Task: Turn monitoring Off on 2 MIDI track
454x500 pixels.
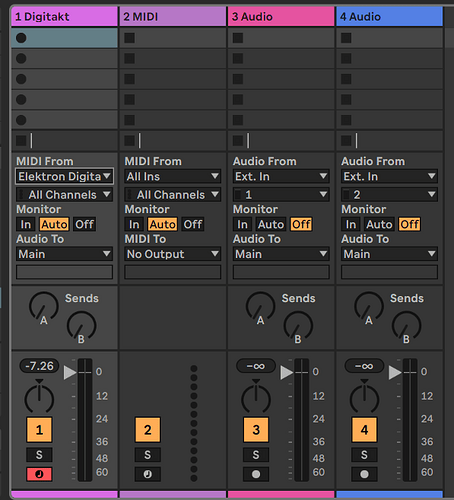Action: pyautogui.click(x=193, y=224)
